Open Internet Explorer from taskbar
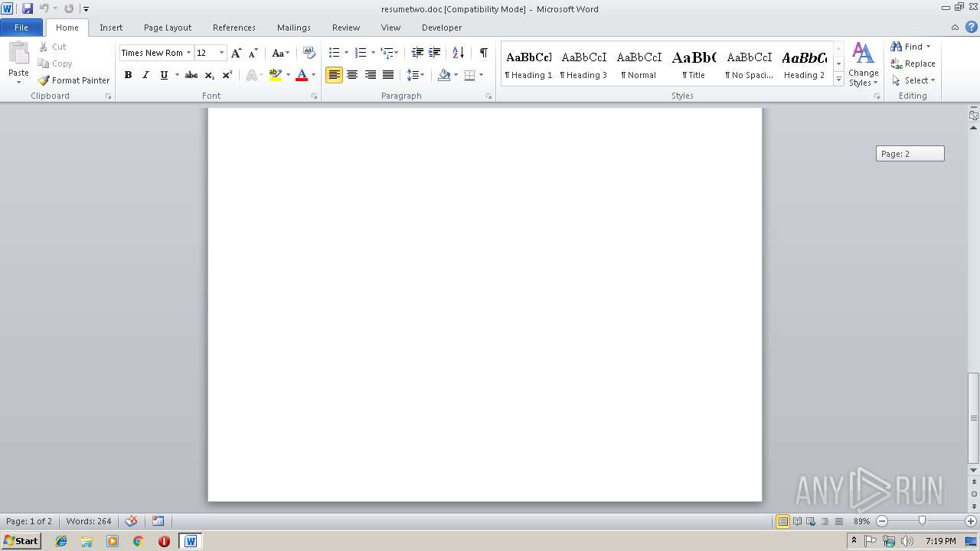 [x=61, y=541]
